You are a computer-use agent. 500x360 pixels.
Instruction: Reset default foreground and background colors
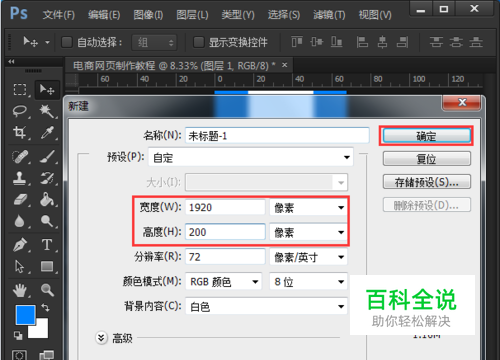pos(18,335)
